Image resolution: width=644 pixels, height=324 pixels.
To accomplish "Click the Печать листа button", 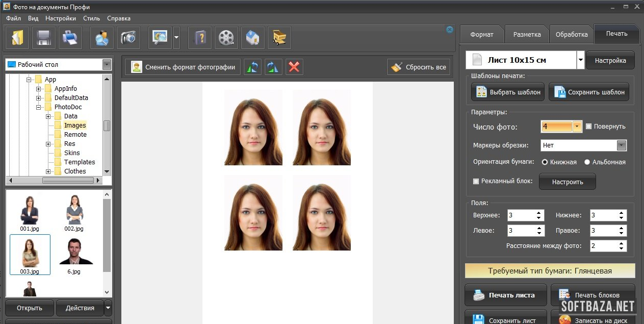I will pyautogui.click(x=505, y=295).
